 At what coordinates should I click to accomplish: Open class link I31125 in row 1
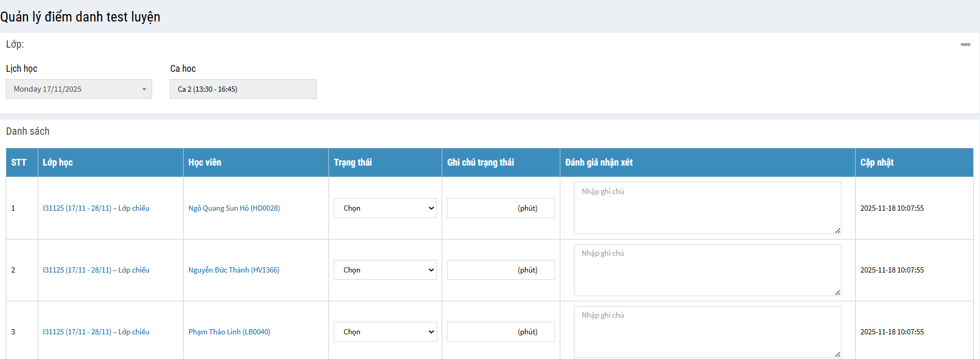click(x=96, y=208)
